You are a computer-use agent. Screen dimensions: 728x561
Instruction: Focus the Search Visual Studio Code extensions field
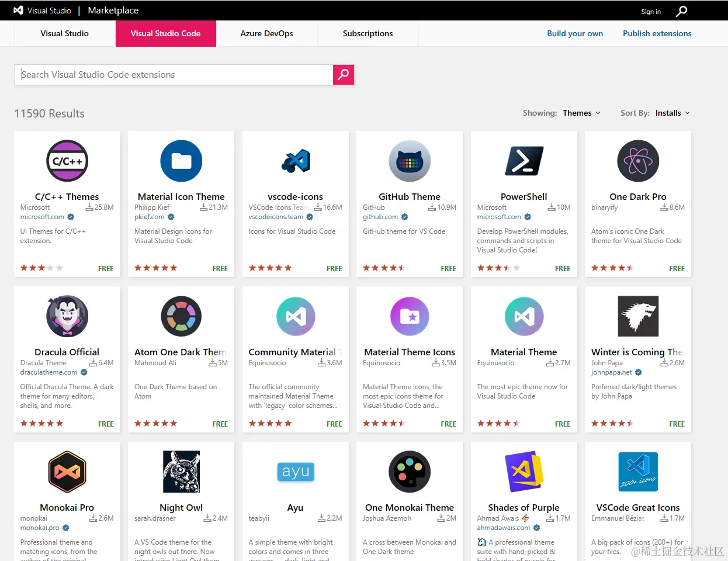(174, 74)
